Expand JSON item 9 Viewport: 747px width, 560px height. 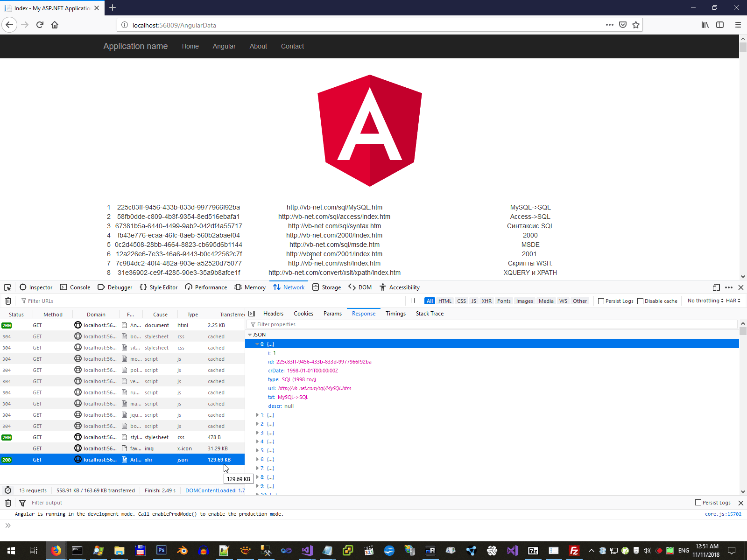tap(257, 486)
